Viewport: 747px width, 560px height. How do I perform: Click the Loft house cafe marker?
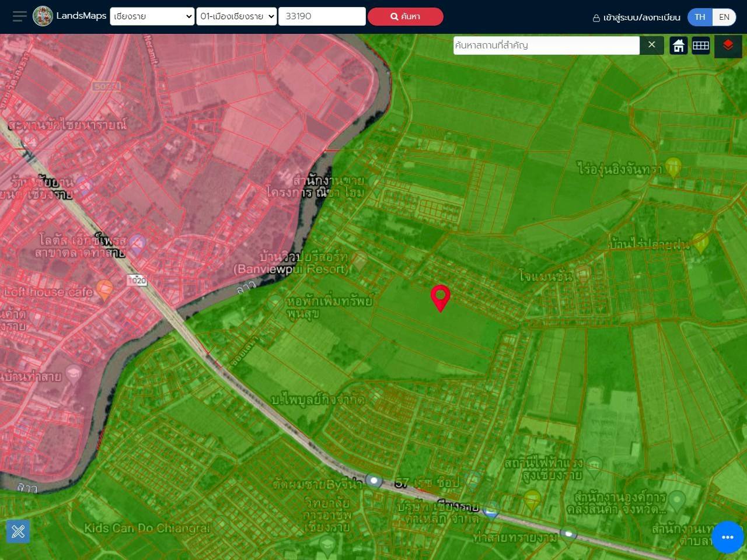click(x=104, y=289)
